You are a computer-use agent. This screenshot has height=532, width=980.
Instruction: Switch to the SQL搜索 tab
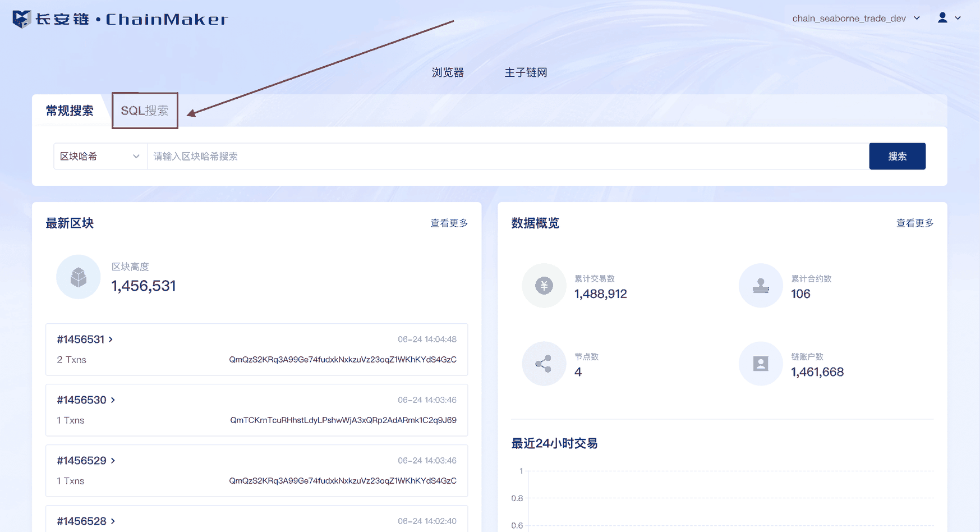(x=145, y=111)
